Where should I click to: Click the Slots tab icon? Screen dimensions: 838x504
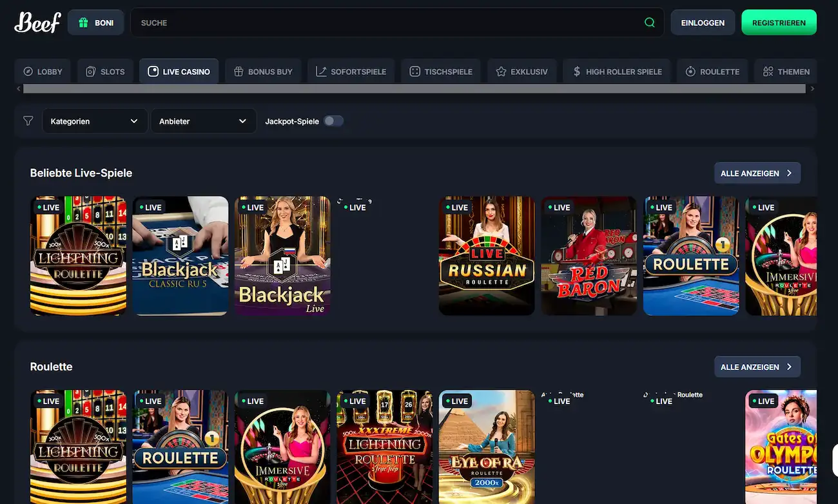click(91, 72)
